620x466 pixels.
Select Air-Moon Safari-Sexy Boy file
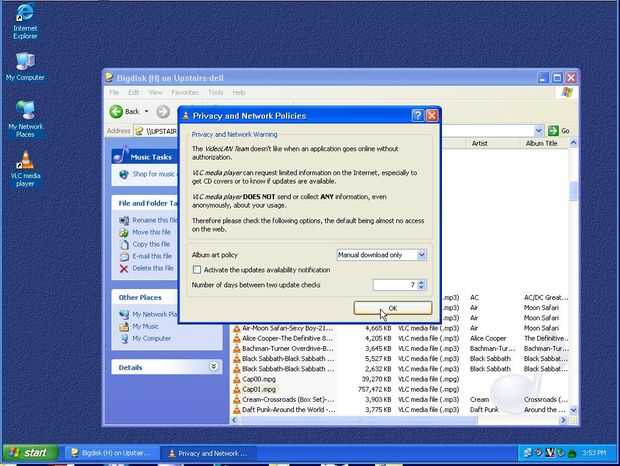[287, 328]
